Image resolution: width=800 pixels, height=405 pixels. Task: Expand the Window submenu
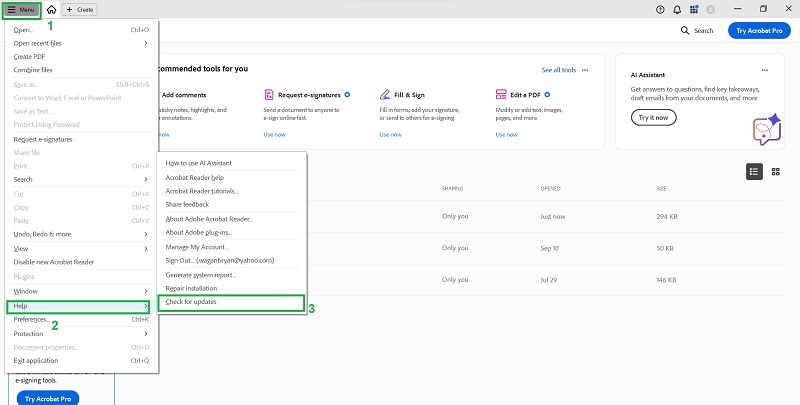(x=82, y=291)
